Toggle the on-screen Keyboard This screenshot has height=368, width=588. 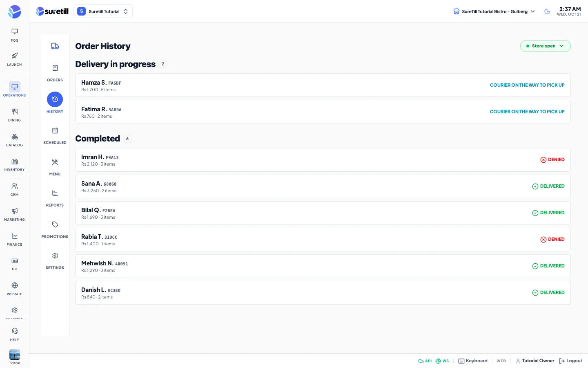[x=473, y=361]
